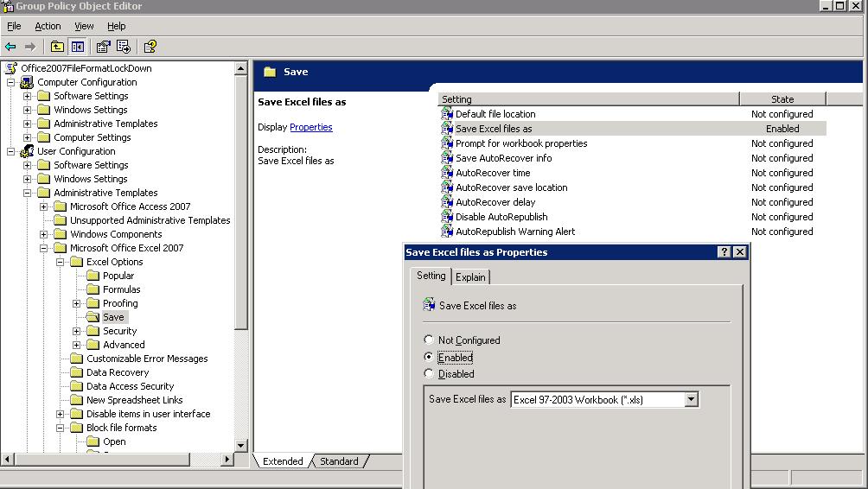
Task: Close the Save Excel files as Properties dialog
Action: 740,252
